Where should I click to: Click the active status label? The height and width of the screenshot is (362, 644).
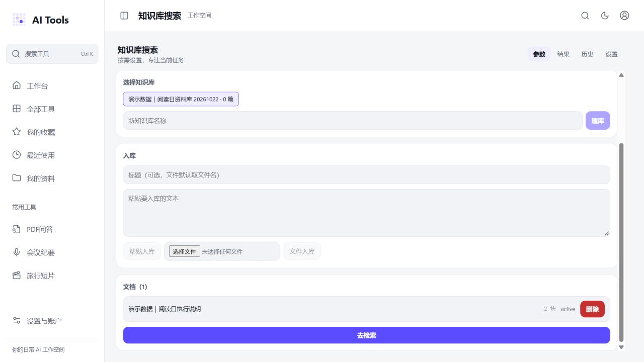click(568, 309)
